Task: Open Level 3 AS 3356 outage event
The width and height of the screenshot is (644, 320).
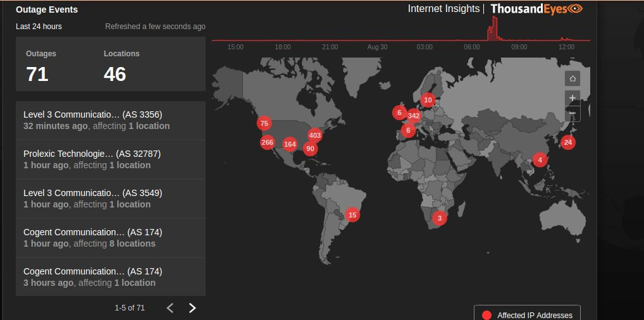Action: 111,120
